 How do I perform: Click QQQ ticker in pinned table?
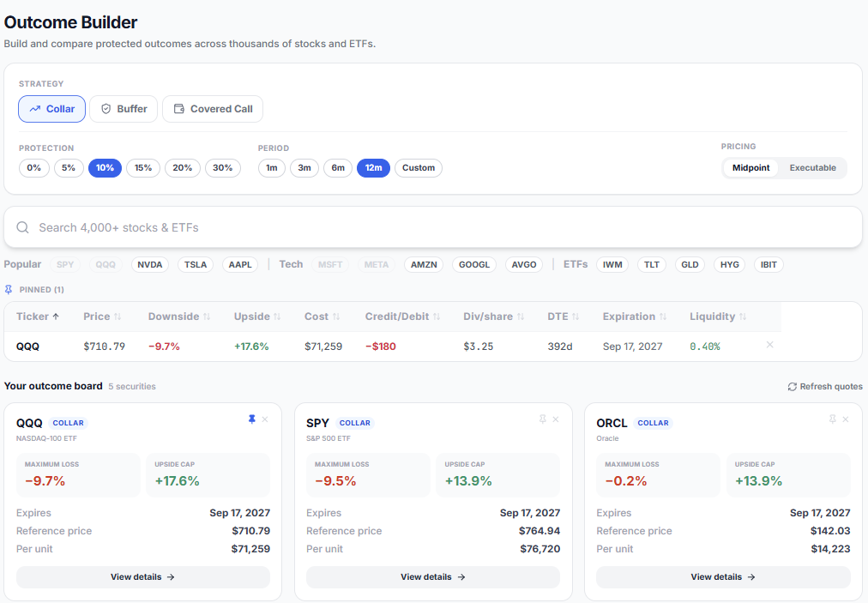[27, 347]
